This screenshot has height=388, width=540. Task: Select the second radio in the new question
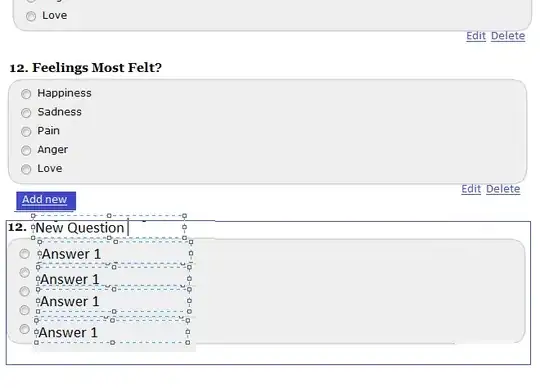24,273
